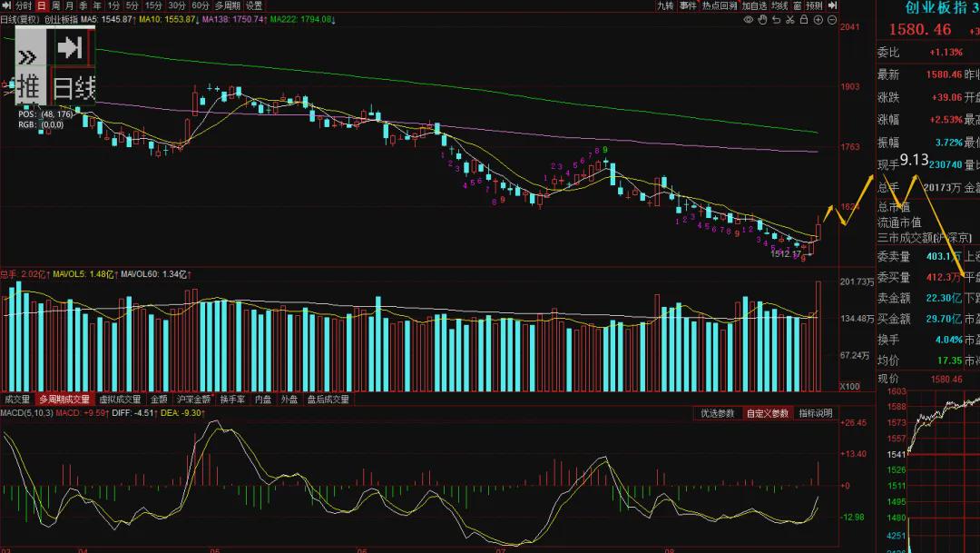Click the 推 overlay button

[x=29, y=87]
